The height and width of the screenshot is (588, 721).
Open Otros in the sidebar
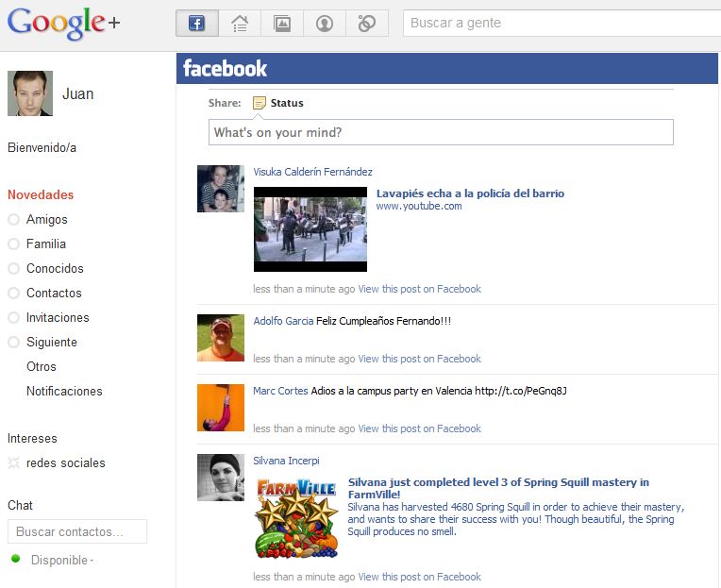point(42,366)
